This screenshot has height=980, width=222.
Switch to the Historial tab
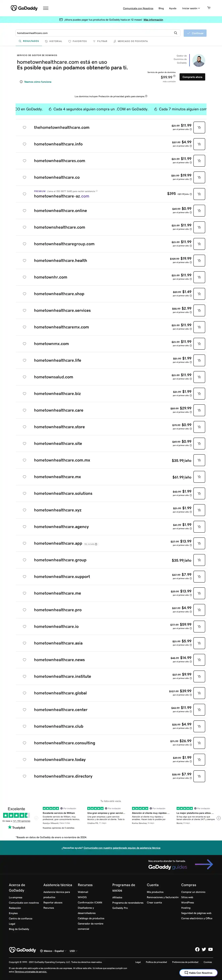(x=54, y=41)
